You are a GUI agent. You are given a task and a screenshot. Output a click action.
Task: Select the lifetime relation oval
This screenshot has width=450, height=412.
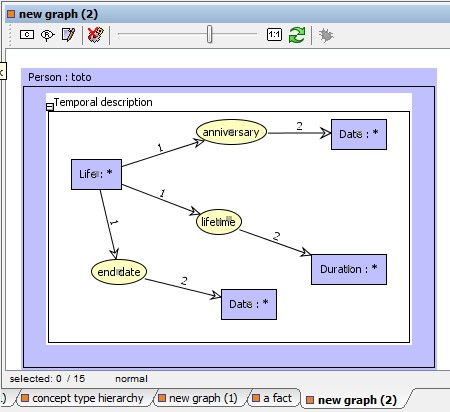point(219,222)
